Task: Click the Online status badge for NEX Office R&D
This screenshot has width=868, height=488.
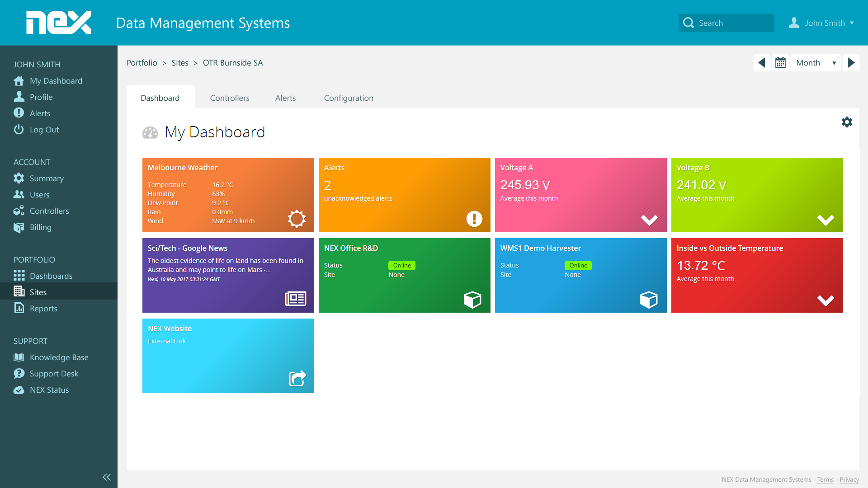Action: click(x=401, y=265)
